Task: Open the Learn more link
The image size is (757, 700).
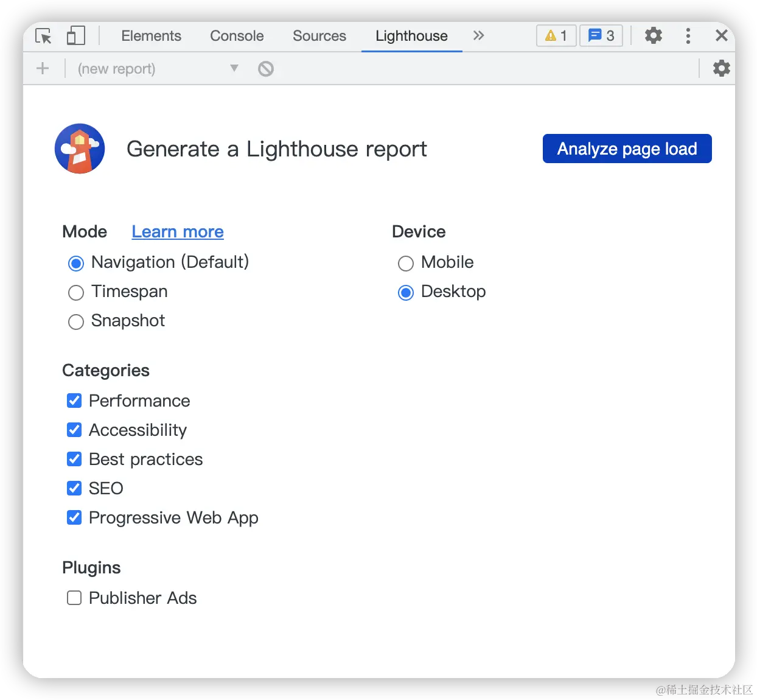Action: pos(178,232)
